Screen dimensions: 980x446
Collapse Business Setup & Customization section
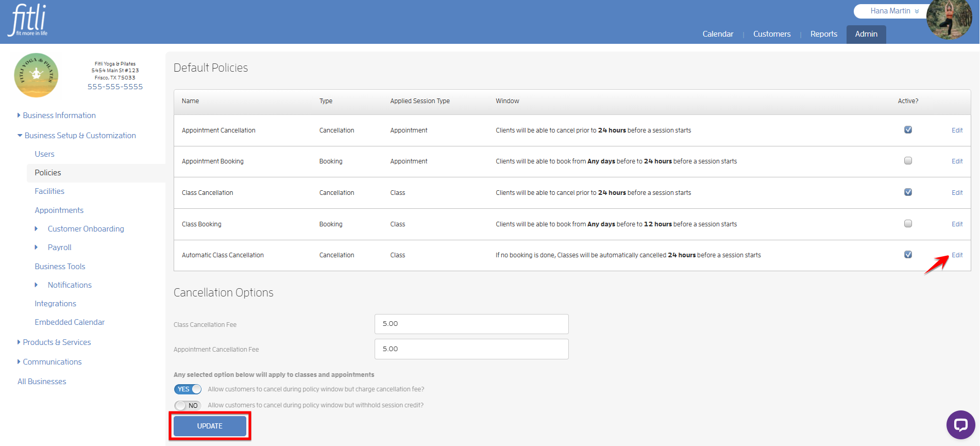(77, 136)
